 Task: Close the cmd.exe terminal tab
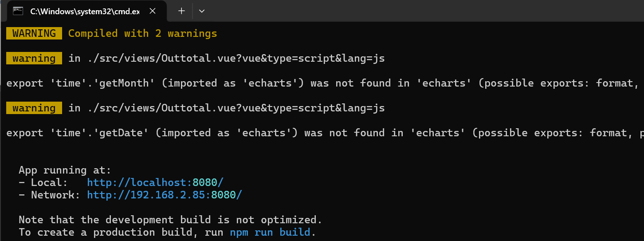pyautogui.click(x=153, y=11)
